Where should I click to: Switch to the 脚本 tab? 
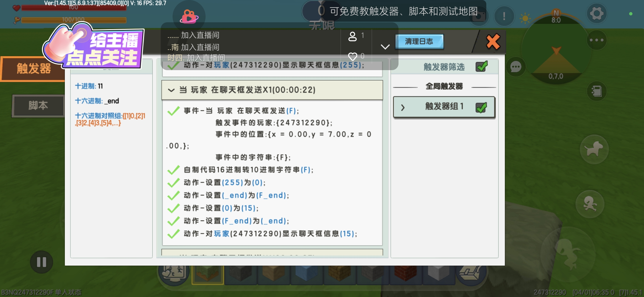pyautogui.click(x=38, y=106)
